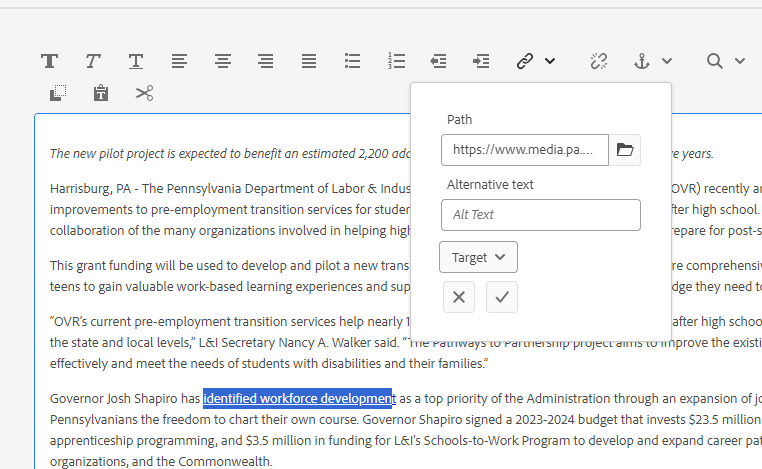762x469 pixels.
Task: Click the italic line about pilot project
Action: [x=230, y=154]
